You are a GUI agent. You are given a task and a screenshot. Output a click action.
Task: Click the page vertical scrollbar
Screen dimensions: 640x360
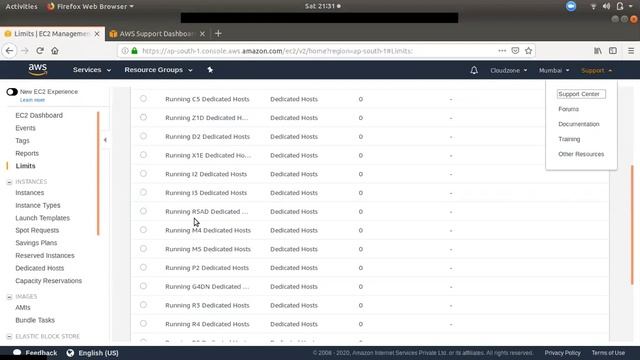[x=632, y=224]
